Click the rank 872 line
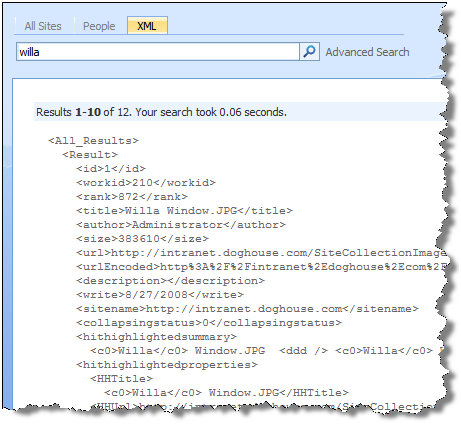The image size is (461, 425). tap(132, 197)
